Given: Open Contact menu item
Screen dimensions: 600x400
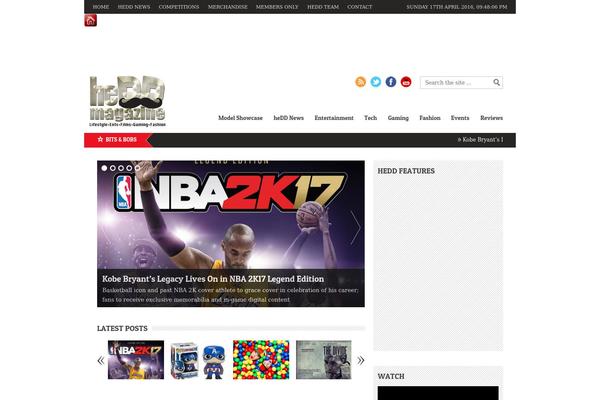Looking at the screenshot, I should (x=360, y=7).
